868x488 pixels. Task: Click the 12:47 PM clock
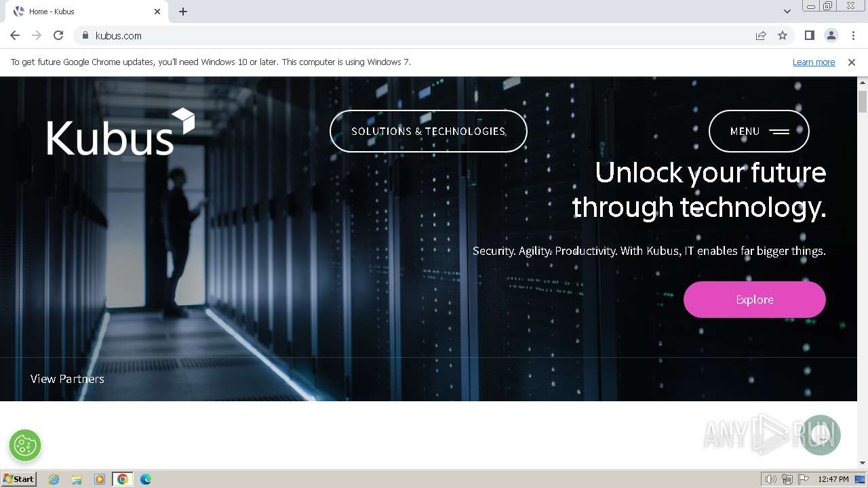[x=833, y=479]
